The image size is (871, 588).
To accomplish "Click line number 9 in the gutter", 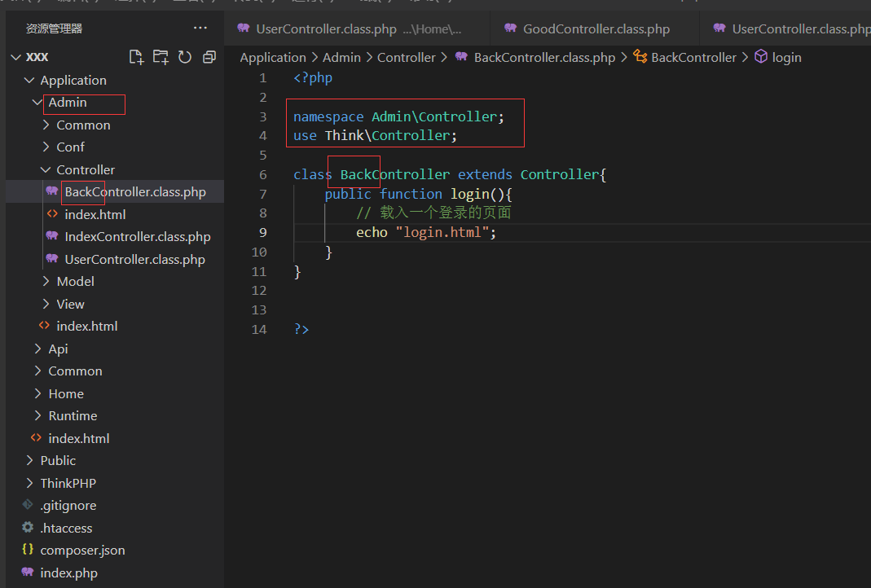I will coord(262,233).
